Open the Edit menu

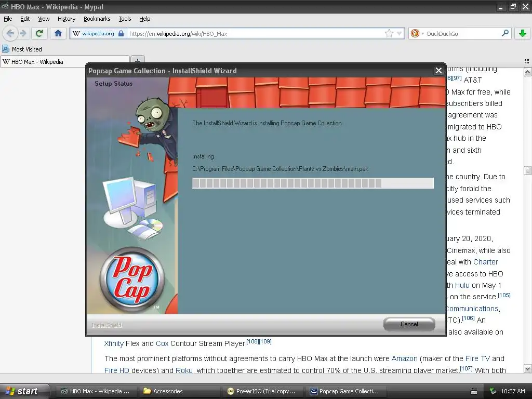(x=25, y=19)
